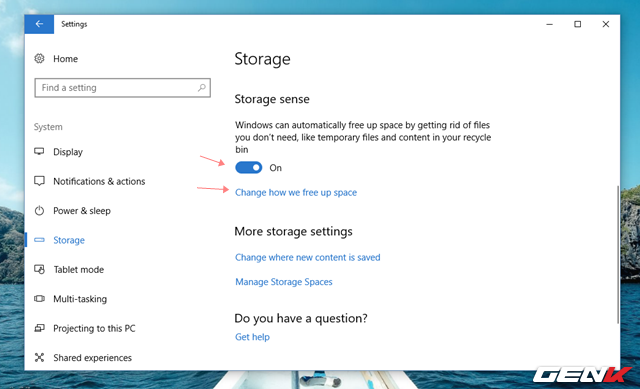Open Tablet mode settings
This screenshot has height=389, width=640.
click(78, 269)
